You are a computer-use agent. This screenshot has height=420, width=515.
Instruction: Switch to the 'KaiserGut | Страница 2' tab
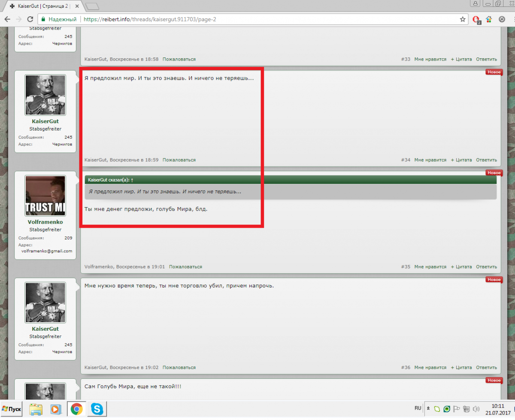point(42,6)
